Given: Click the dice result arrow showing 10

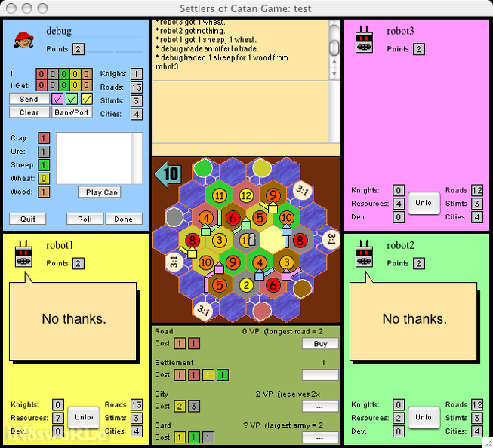Looking at the screenshot, I should click(x=168, y=173).
